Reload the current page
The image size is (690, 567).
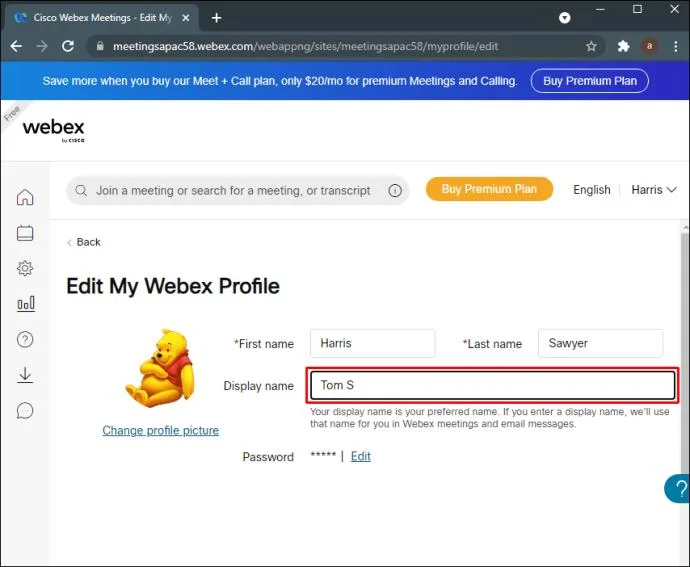pos(68,46)
